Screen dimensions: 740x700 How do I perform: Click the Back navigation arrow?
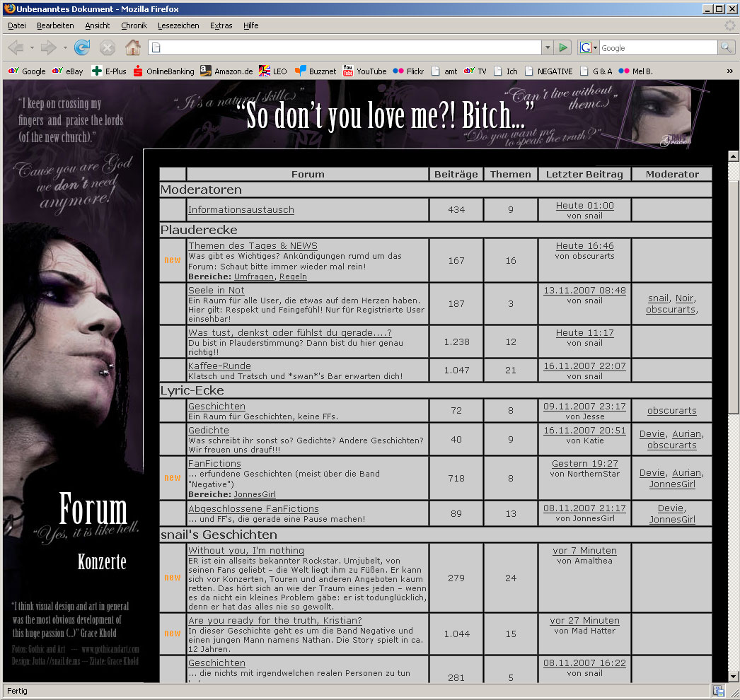16,47
